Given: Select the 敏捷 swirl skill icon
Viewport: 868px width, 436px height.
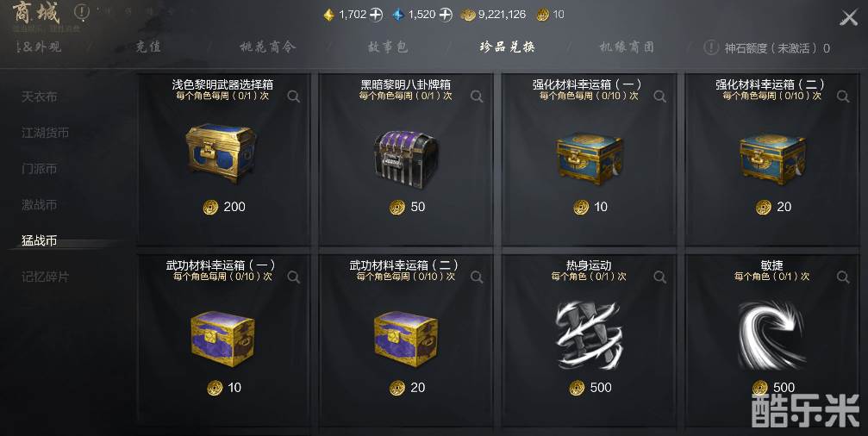Looking at the screenshot, I should coord(771,334).
